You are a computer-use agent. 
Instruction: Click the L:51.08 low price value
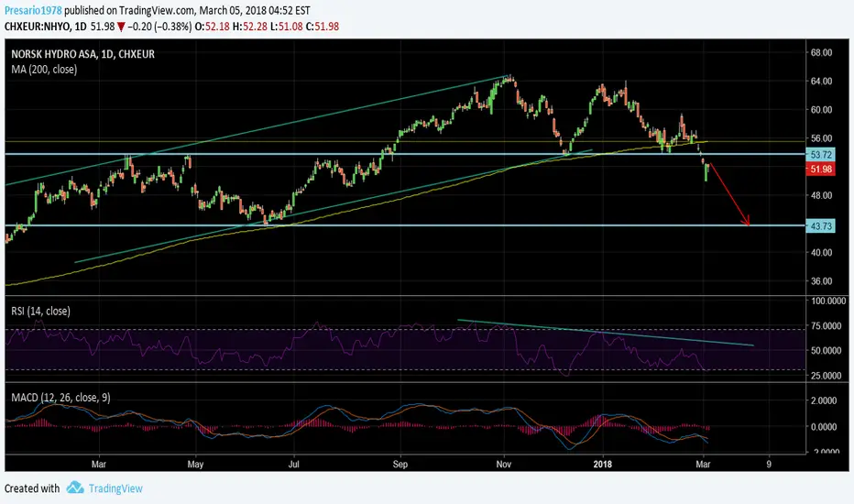[x=287, y=27]
